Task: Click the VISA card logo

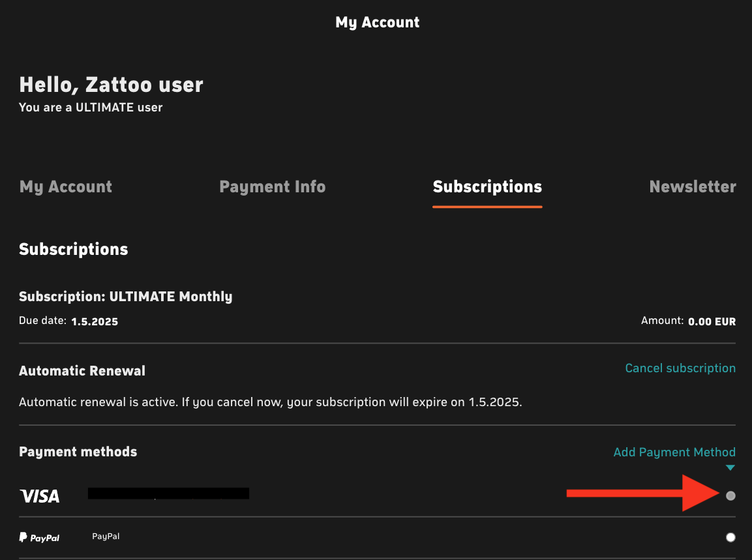Action: pos(40,496)
